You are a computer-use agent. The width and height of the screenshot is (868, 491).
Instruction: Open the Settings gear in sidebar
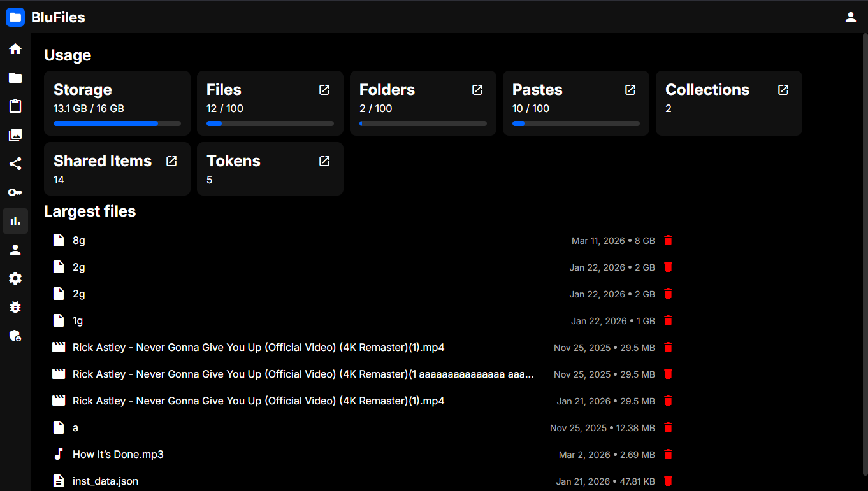[x=15, y=278]
